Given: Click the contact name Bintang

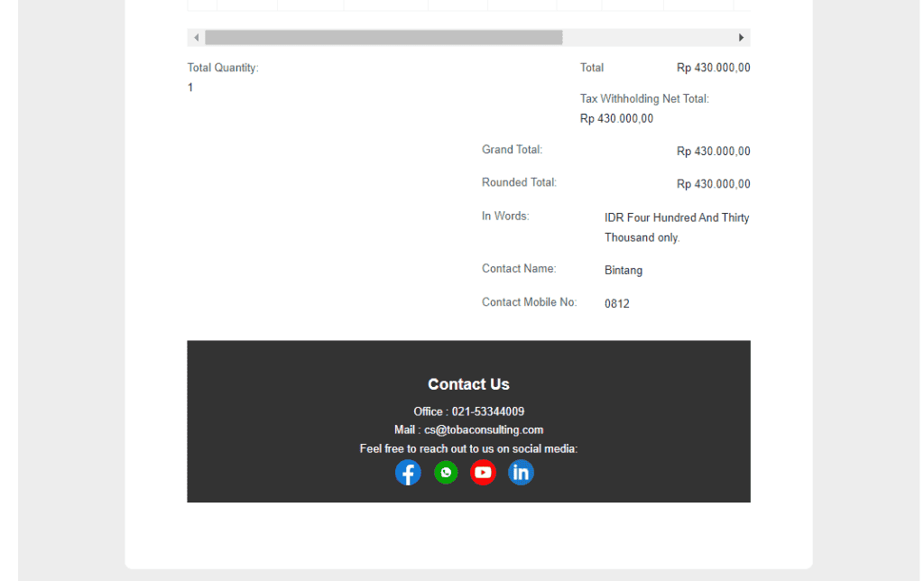Looking at the screenshot, I should 624,271.
